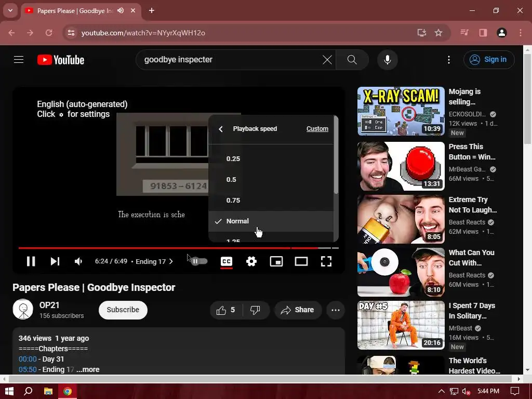Go to YouTube home via logo
The image size is (532, 399).
click(61, 60)
